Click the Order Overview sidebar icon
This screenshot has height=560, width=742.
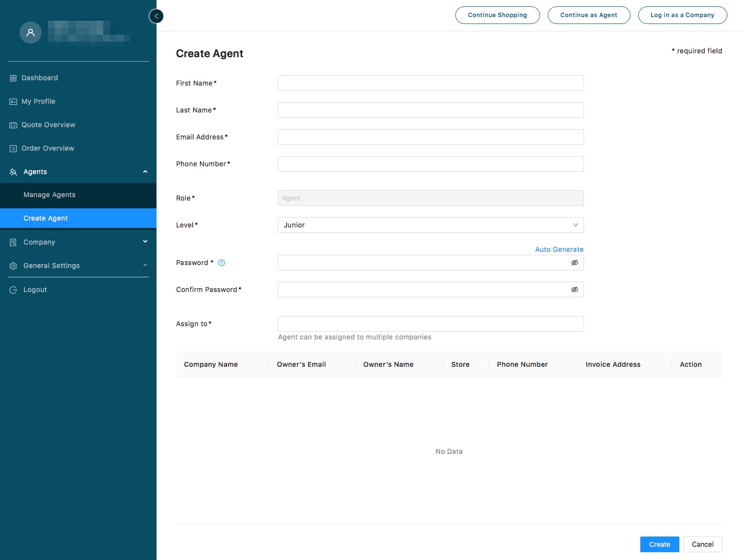pos(13,149)
